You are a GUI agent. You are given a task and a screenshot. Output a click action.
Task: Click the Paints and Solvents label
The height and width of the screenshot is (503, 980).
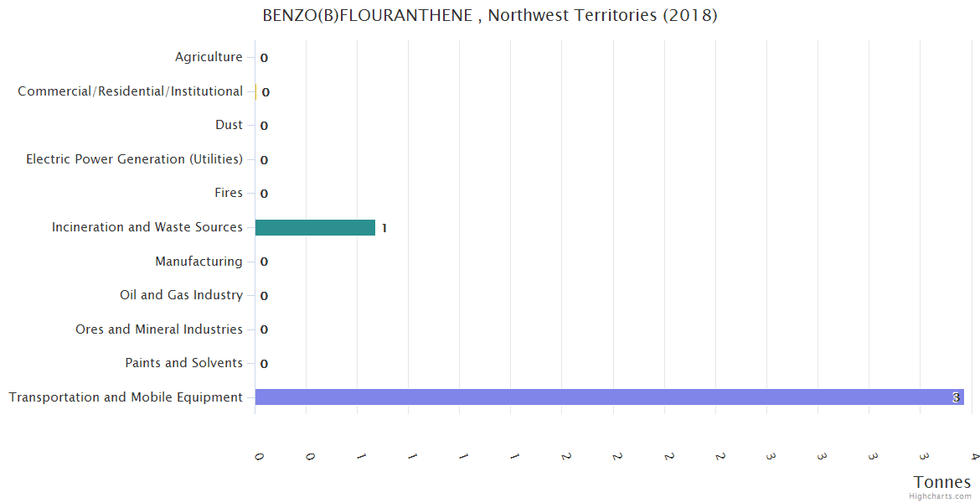[183, 363]
